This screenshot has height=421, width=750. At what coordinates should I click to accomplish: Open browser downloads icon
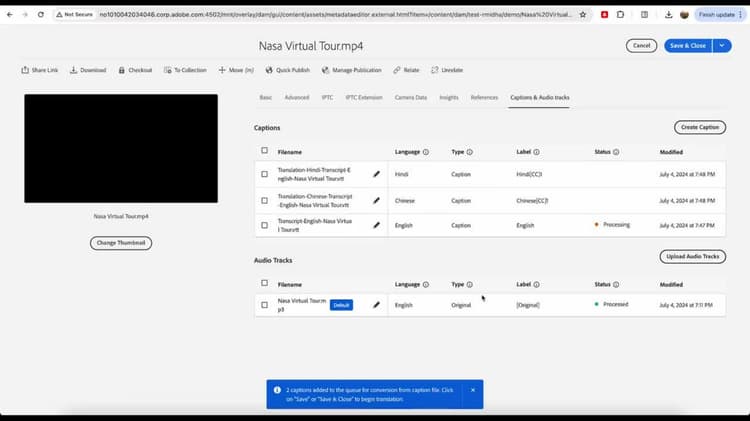tap(668, 14)
